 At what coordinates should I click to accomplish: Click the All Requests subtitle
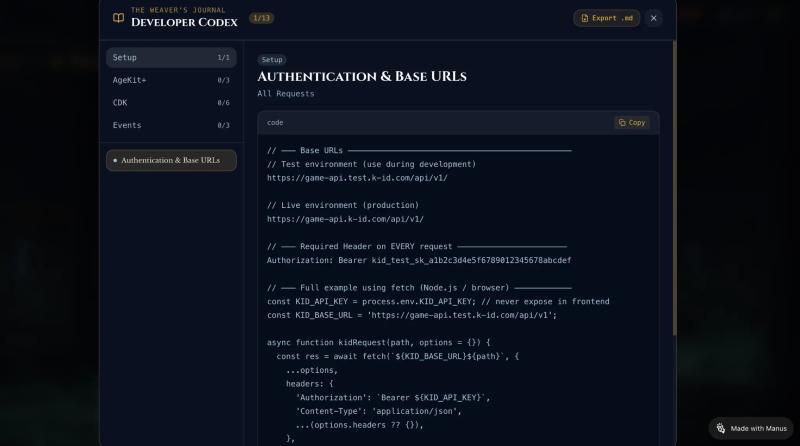point(286,94)
